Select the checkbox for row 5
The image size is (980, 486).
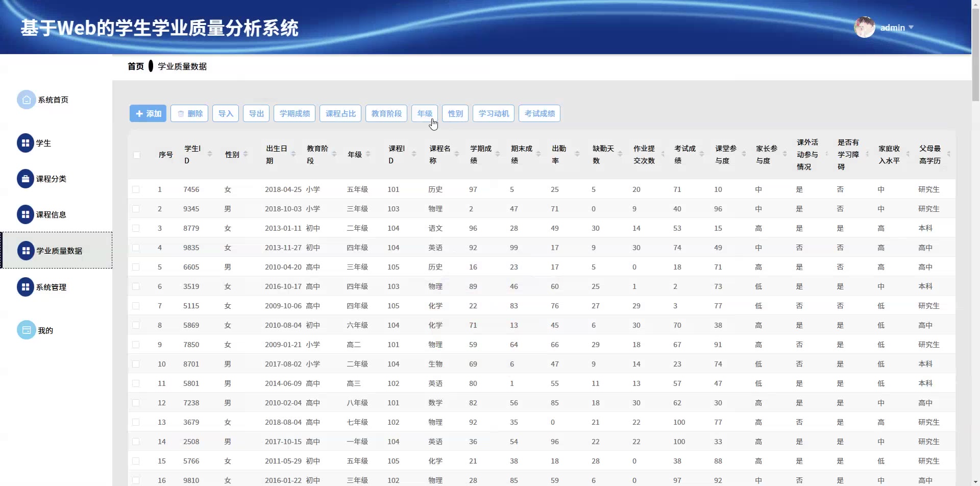coord(136,267)
